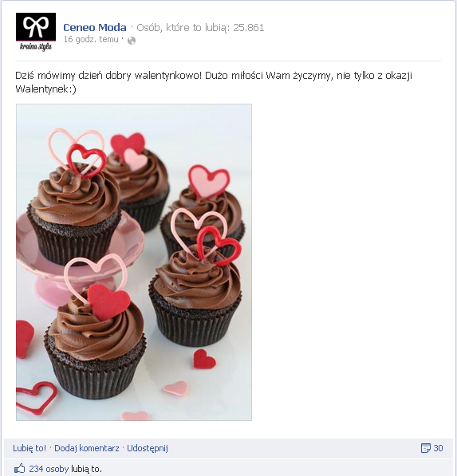The height and width of the screenshot is (476, 457).
Task: Click the walentynkowo greeting post text
Action: (214, 82)
